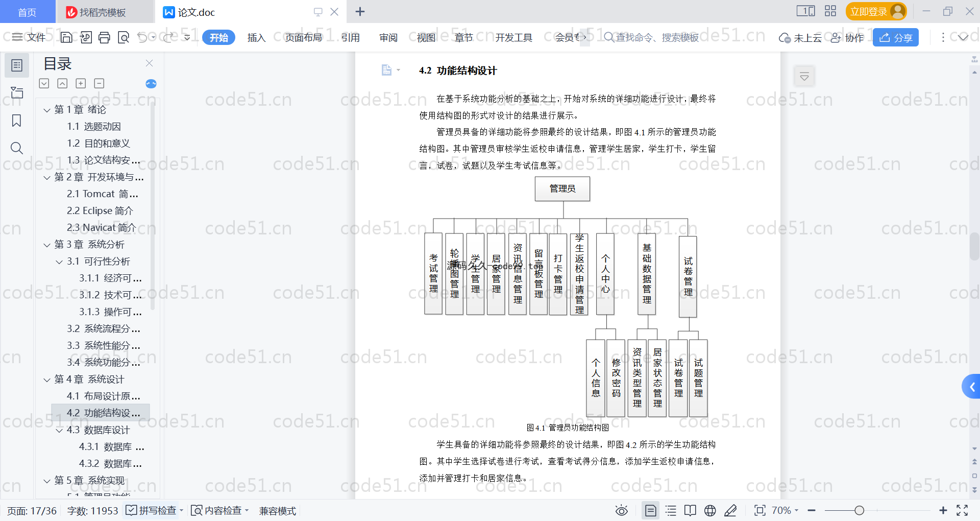Adjust the zoom slider handle
The width and height of the screenshot is (980, 521).
pyautogui.click(x=859, y=510)
